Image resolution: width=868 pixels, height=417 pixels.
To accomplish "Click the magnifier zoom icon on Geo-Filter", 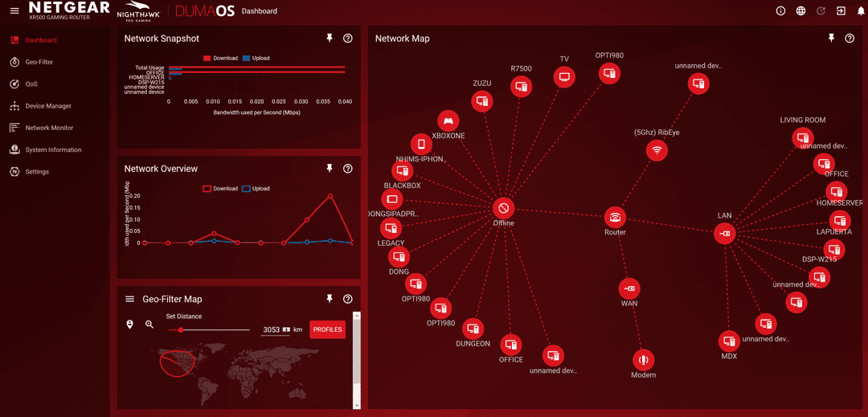I will click(149, 324).
